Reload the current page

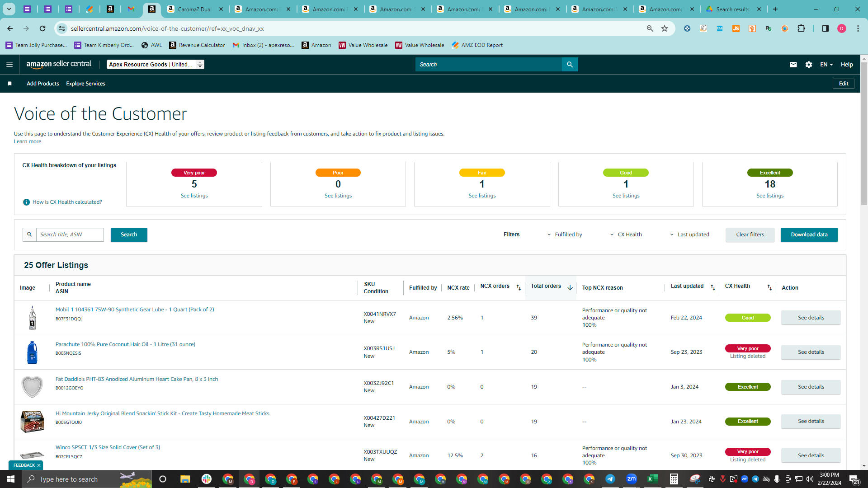click(x=42, y=28)
